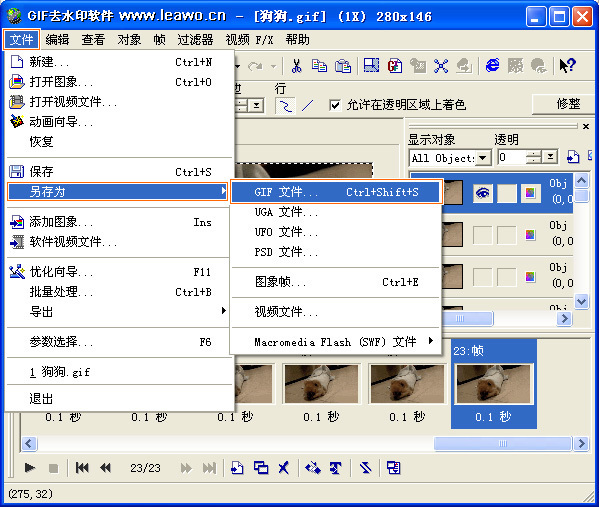Click the Cut scissors icon in toolbar
The width and height of the screenshot is (599, 507).
click(296, 66)
